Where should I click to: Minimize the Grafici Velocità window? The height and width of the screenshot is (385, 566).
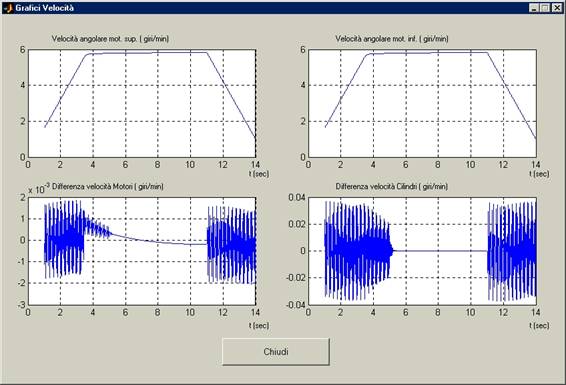(x=534, y=8)
